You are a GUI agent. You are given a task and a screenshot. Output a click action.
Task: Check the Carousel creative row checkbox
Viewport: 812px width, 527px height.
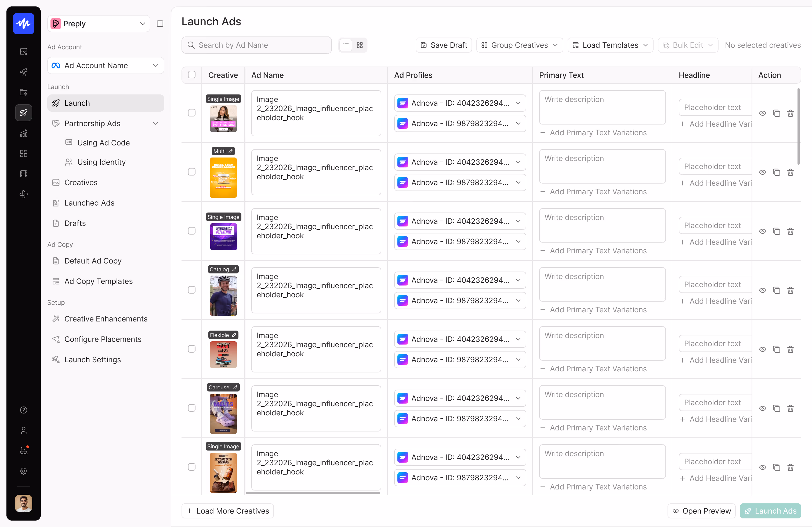tap(192, 408)
